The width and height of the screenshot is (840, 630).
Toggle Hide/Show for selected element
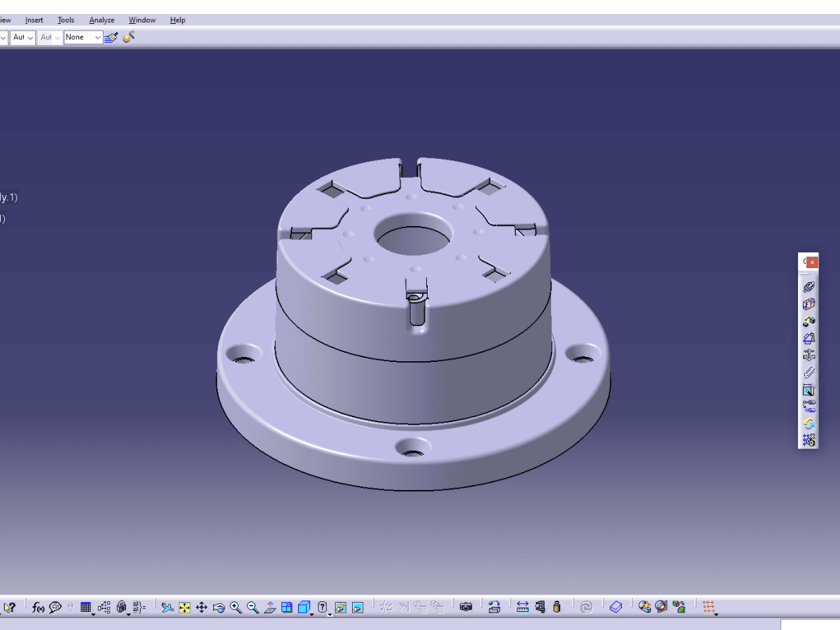[341, 608]
